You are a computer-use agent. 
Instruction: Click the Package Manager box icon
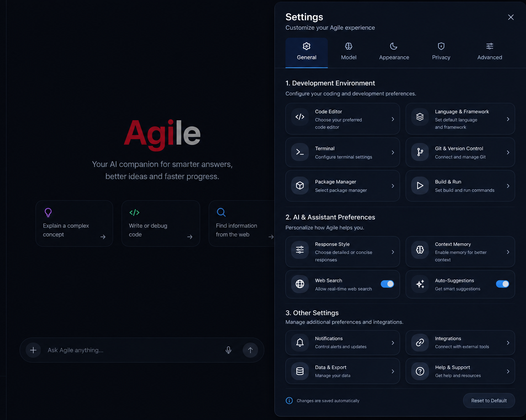(x=300, y=185)
